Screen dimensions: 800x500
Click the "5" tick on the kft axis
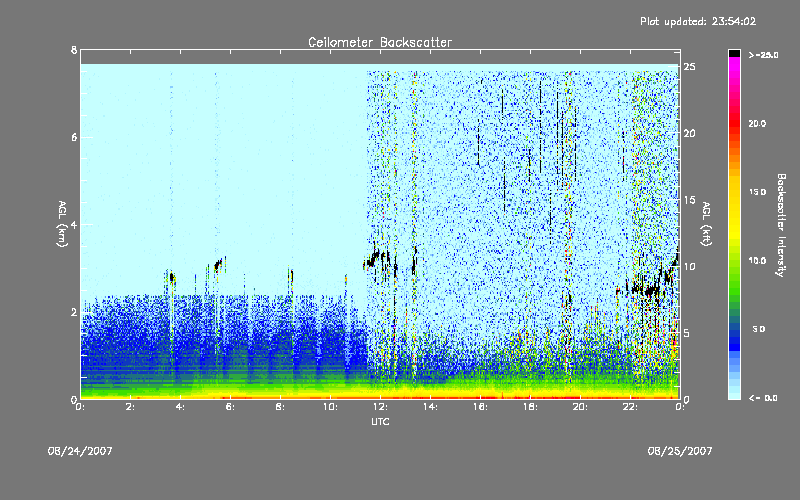[x=687, y=333]
